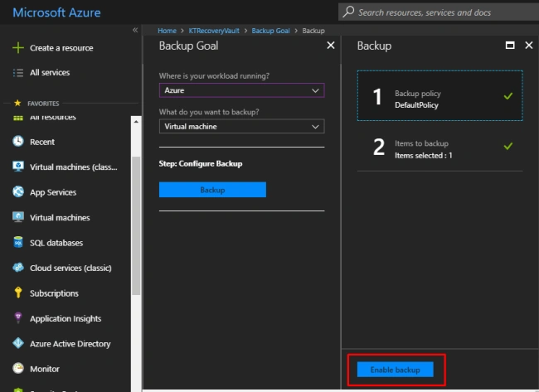Collapse the sidebar with double chevron
Viewport: 539px width, 392px height.
(x=135, y=30)
